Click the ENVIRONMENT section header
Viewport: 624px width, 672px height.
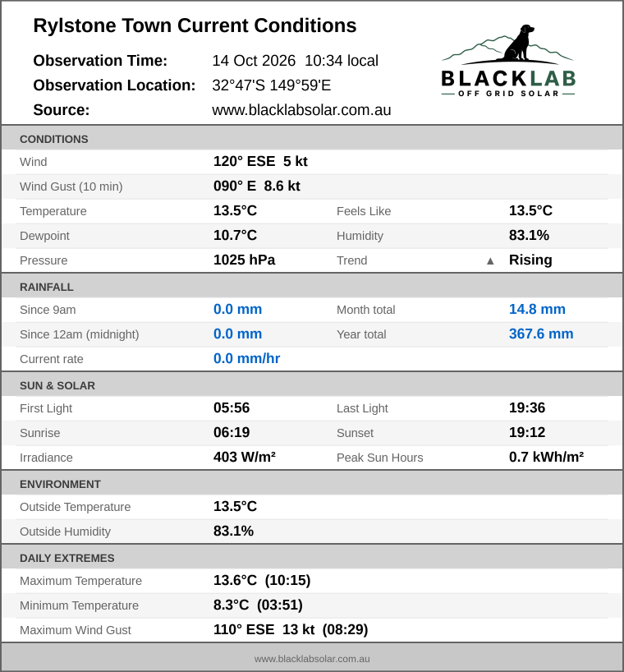coord(312,483)
